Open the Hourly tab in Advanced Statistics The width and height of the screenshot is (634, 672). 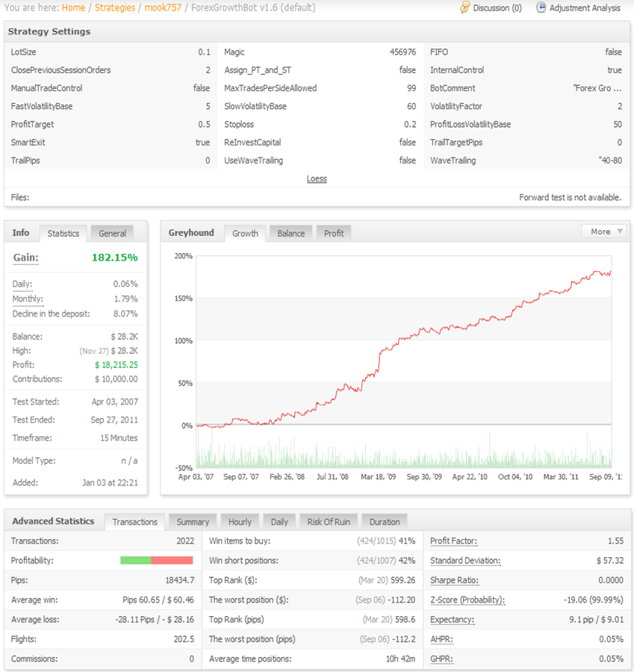pos(240,522)
